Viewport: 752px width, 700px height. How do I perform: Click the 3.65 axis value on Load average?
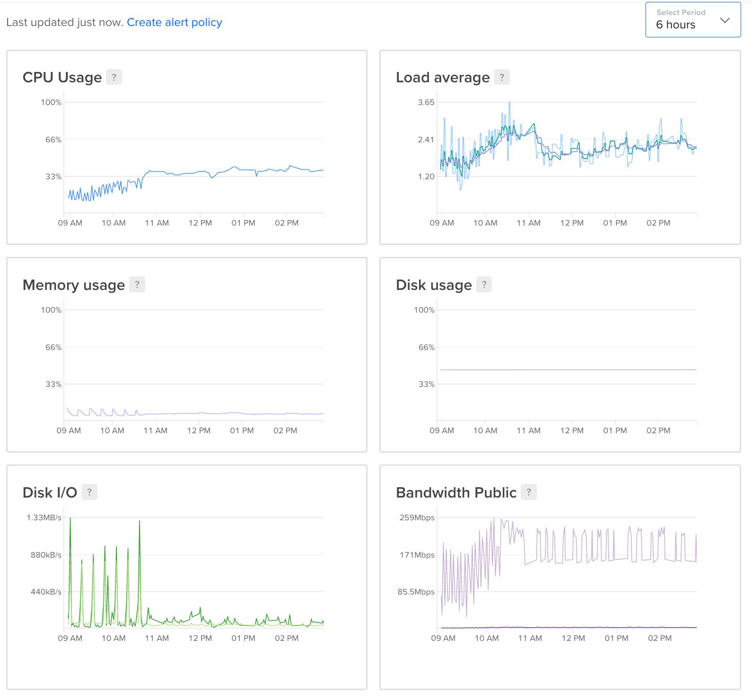click(x=426, y=102)
